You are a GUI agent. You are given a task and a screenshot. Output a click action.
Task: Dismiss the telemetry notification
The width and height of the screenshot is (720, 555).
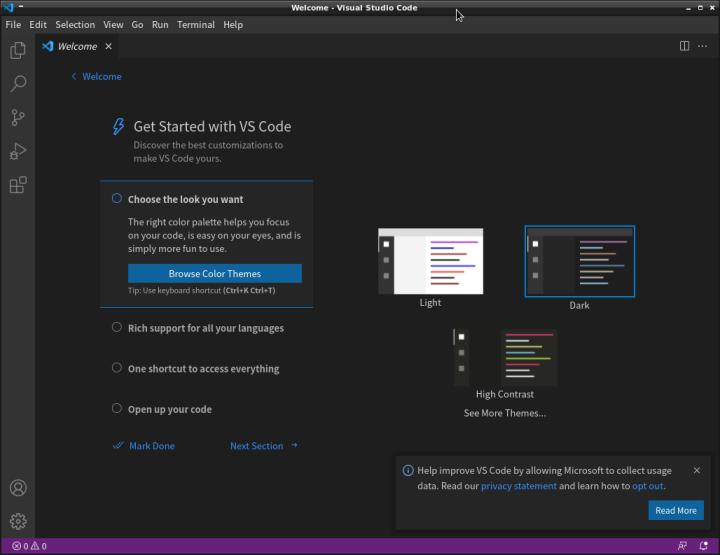point(697,470)
